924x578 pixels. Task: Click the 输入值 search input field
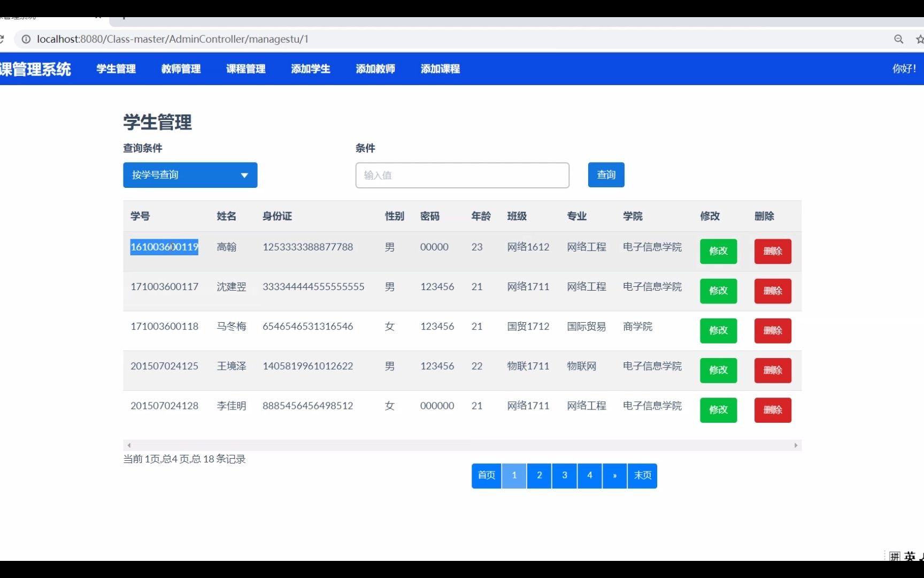pyautogui.click(x=462, y=175)
